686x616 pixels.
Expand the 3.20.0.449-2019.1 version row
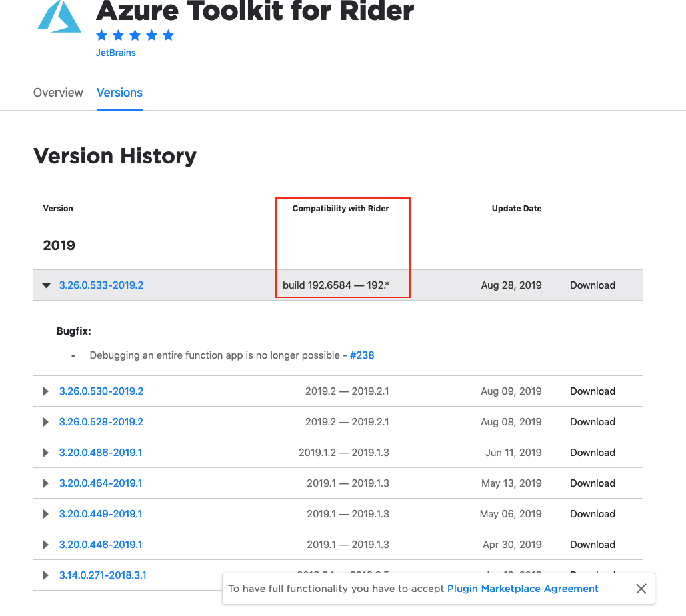[x=45, y=514]
